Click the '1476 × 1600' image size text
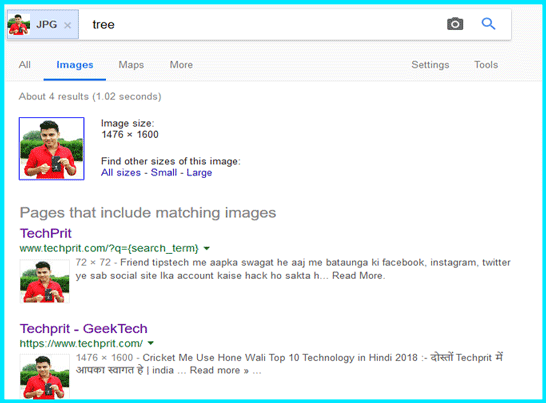 point(130,134)
